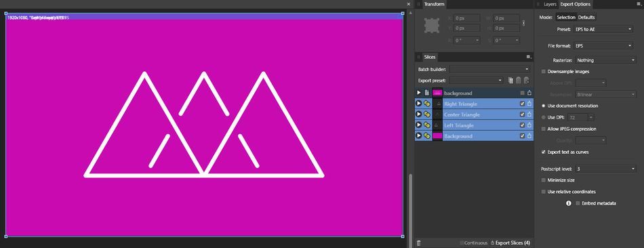
Task: Click the delete export preset icon
Action: (x=519, y=81)
